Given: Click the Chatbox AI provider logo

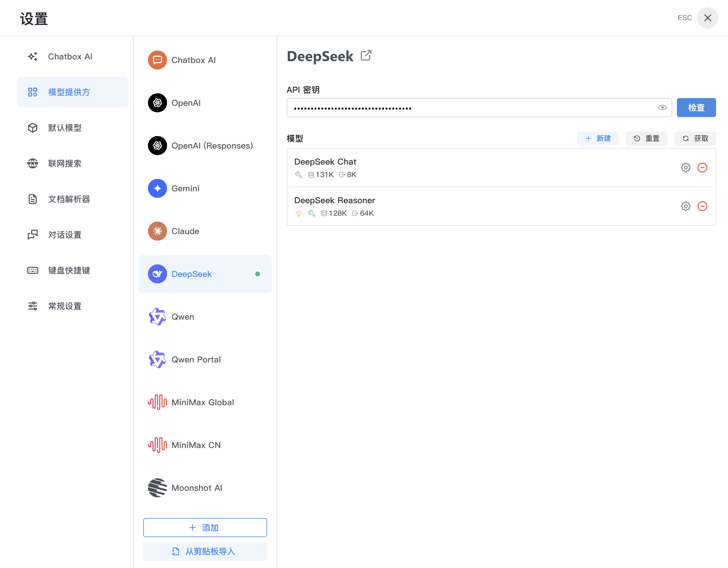Looking at the screenshot, I should (157, 60).
